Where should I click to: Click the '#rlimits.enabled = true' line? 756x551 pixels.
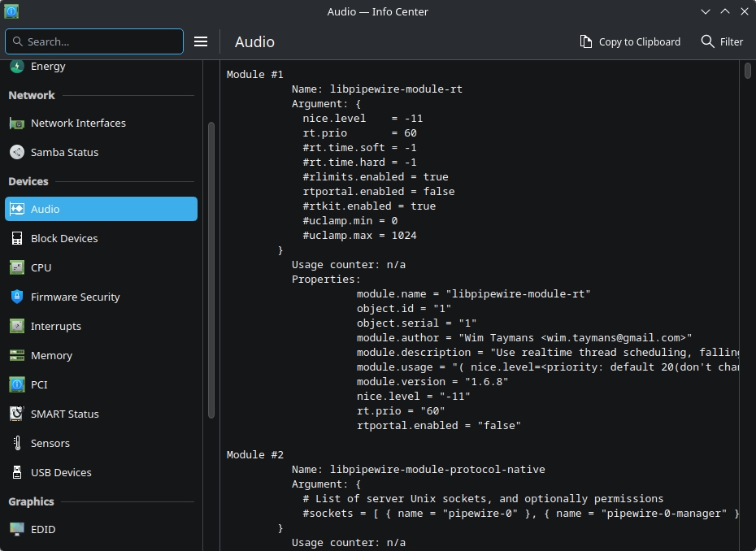[376, 177]
